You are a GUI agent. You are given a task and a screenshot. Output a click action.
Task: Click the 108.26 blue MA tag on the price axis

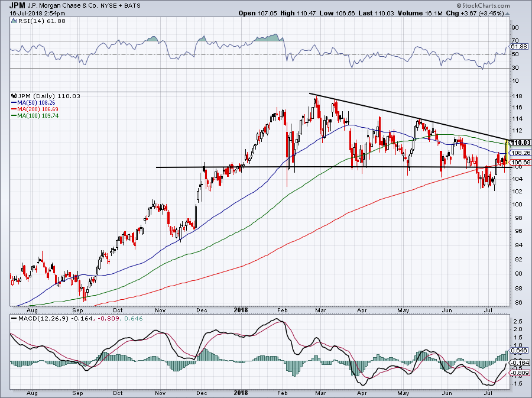pos(520,153)
